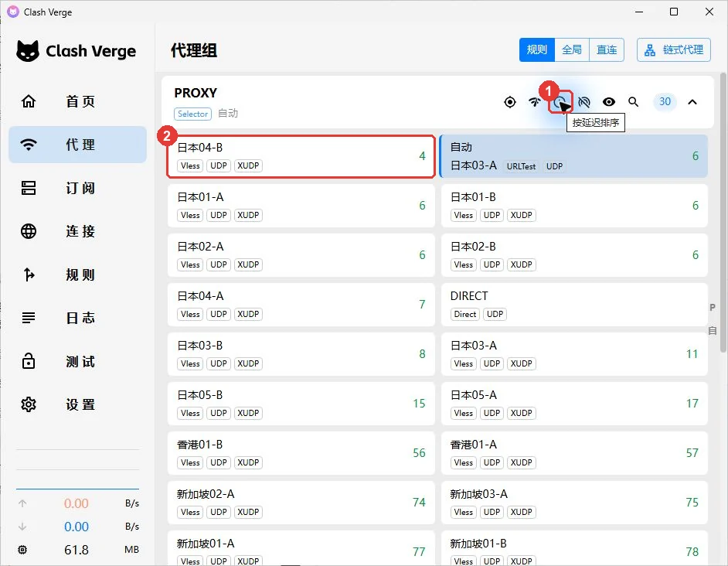Select the 新加坡02-A proxy node
This screenshot has height=566, width=728.
[301, 503]
